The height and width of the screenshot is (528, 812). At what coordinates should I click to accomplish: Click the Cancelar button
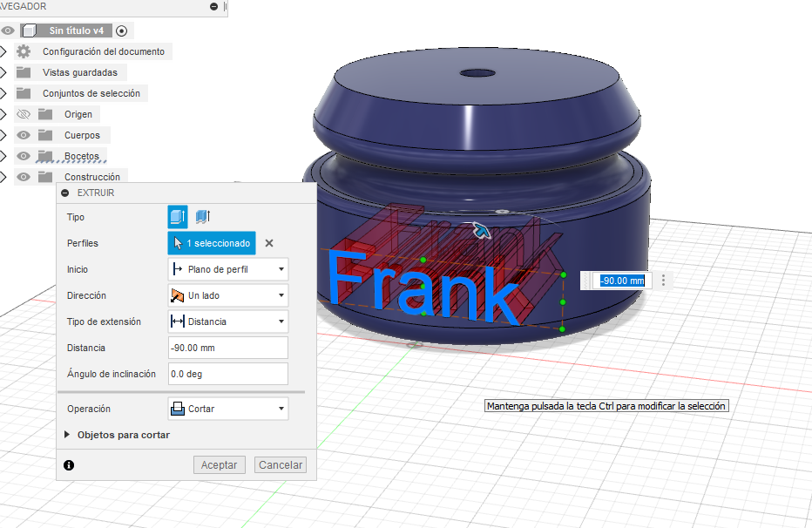[x=281, y=465]
